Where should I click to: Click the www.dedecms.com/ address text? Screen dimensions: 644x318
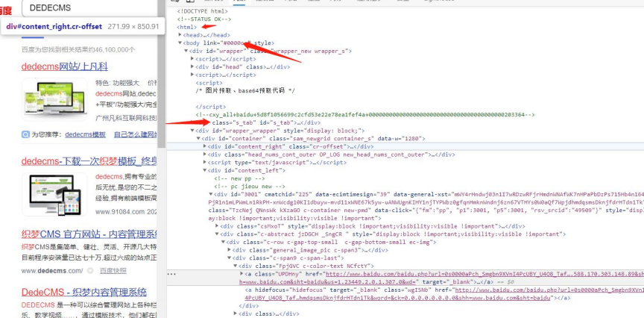[52, 271]
